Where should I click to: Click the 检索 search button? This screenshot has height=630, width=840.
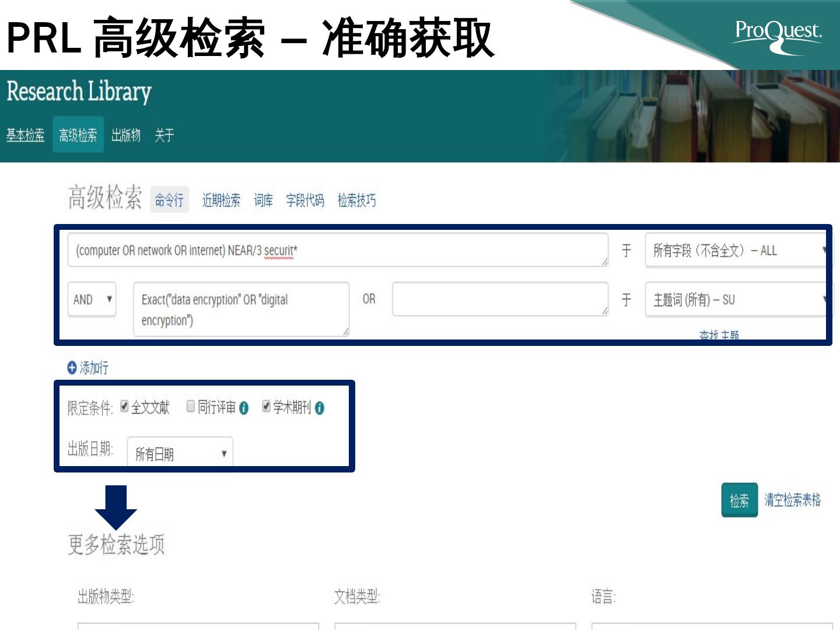739,500
